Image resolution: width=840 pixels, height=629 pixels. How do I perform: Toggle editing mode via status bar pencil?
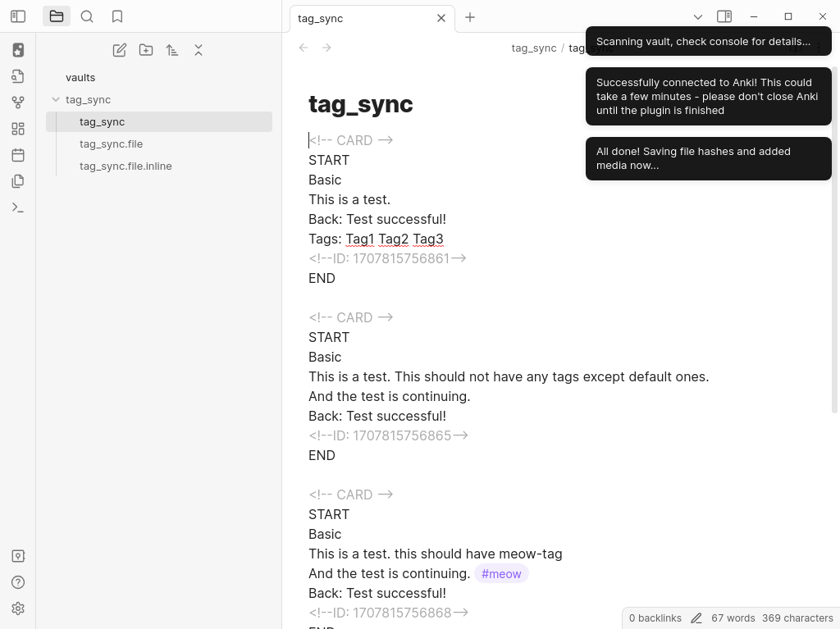[x=696, y=618]
